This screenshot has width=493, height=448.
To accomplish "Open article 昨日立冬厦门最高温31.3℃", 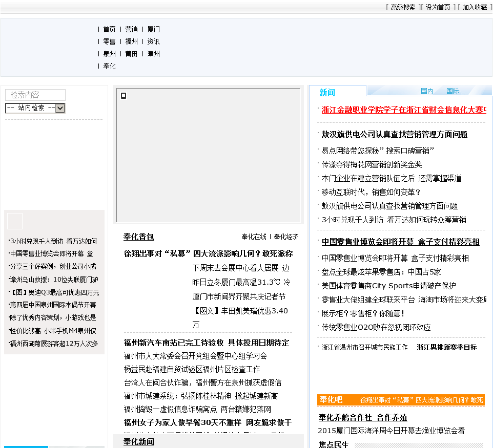I will click(x=241, y=282).
